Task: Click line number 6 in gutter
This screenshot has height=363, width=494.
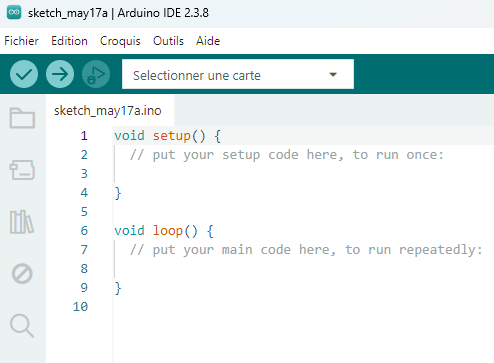Action: 84,231
